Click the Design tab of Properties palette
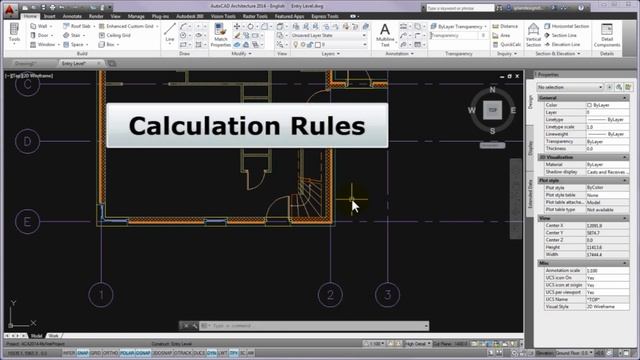640x360 pixels. point(530,102)
